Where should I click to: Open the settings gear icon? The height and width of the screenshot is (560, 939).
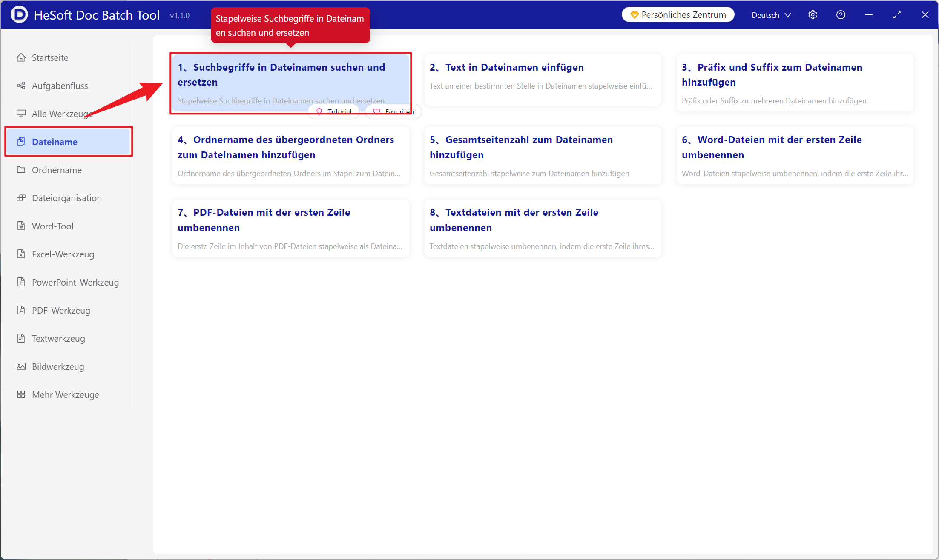click(x=813, y=15)
